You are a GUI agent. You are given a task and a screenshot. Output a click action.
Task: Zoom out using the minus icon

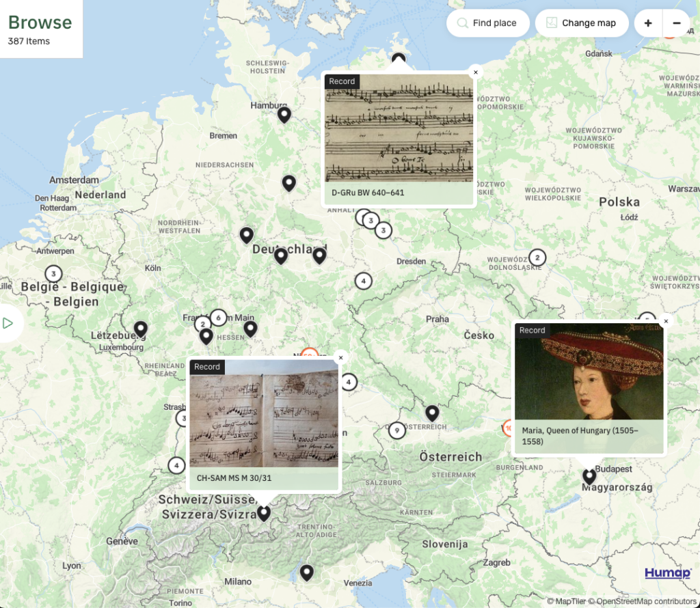point(677,23)
